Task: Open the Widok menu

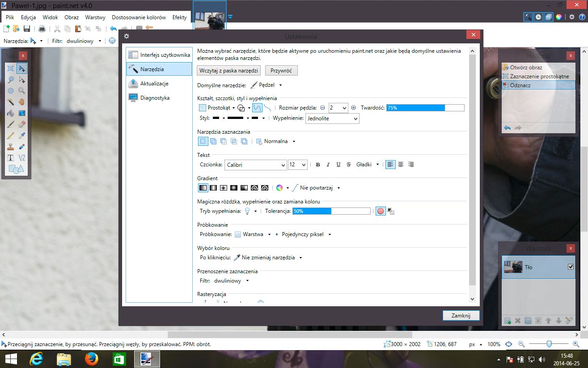Action: pos(51,17)
